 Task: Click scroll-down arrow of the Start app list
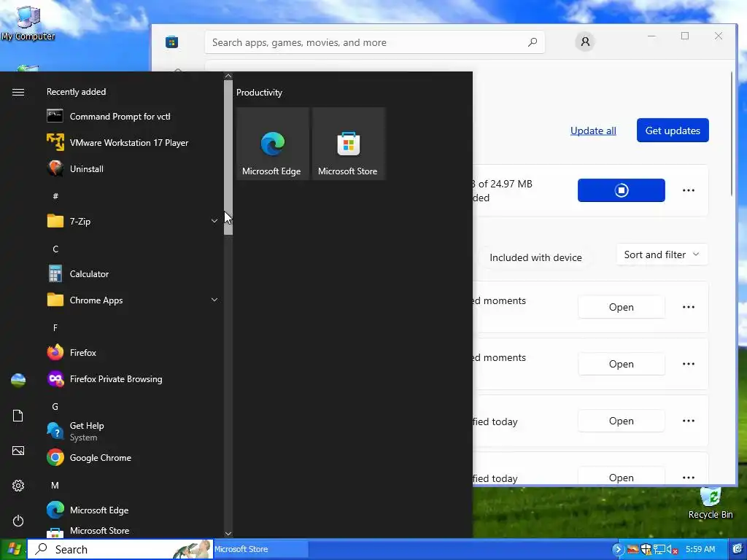pyautogui.click(x=228, y=533)
